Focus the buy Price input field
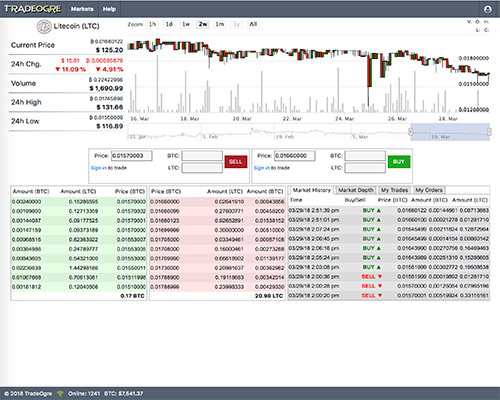The height and width of the screenshot is (400, 500). click(x=295, y=156)
